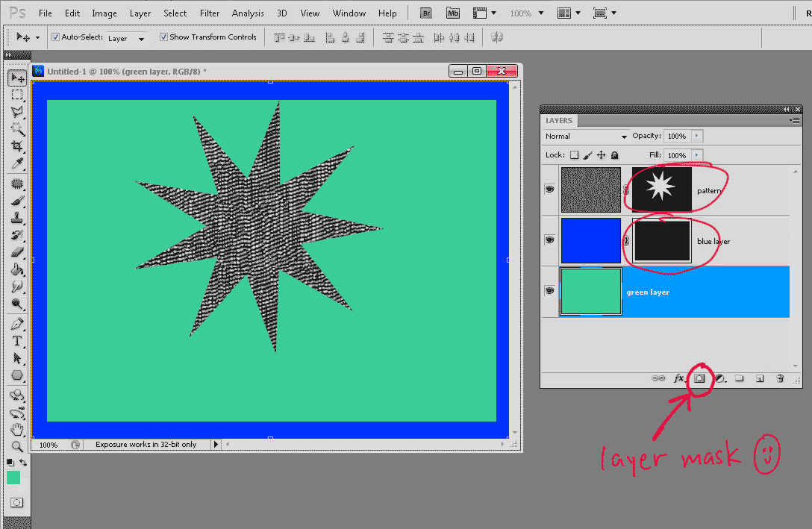This screenshot has height=529, width=812.
Task: Launch Bridge from the Br icon
Action: [x=426, y=13]
